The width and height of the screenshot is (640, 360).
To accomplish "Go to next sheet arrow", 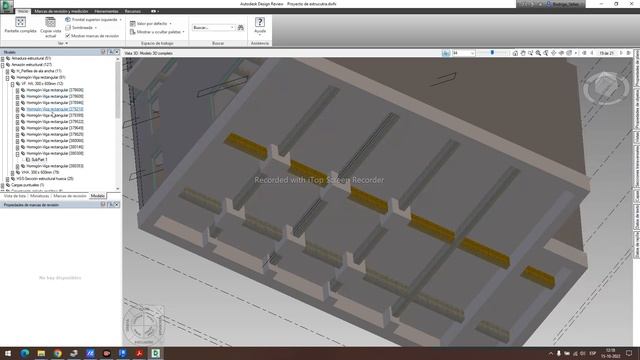I will (x=621, y=53).
